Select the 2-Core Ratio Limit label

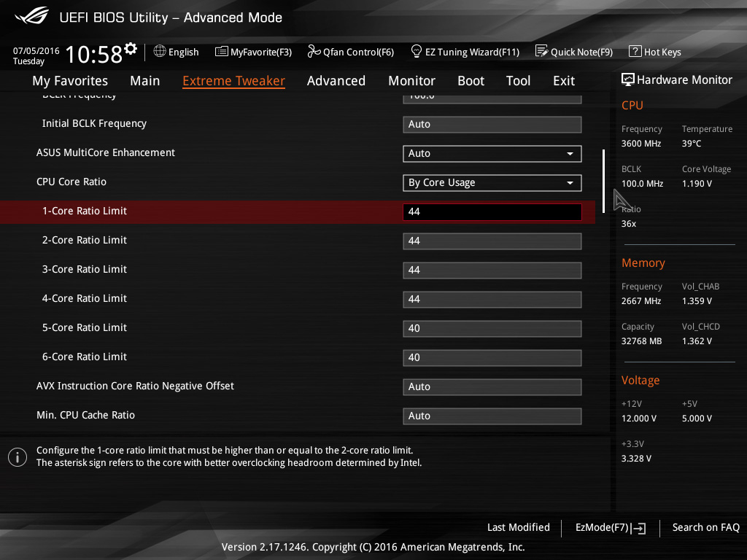click(x=85, y=240)
